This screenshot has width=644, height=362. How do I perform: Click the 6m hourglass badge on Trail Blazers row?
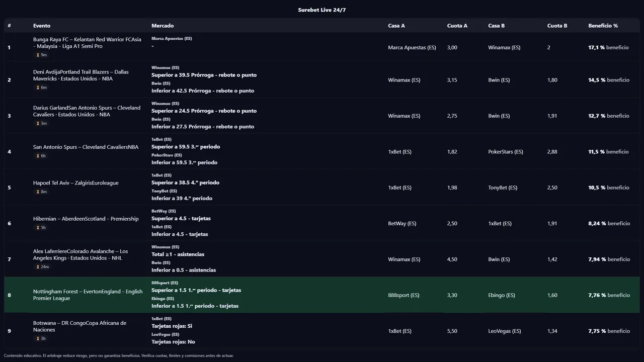[41, 87]
